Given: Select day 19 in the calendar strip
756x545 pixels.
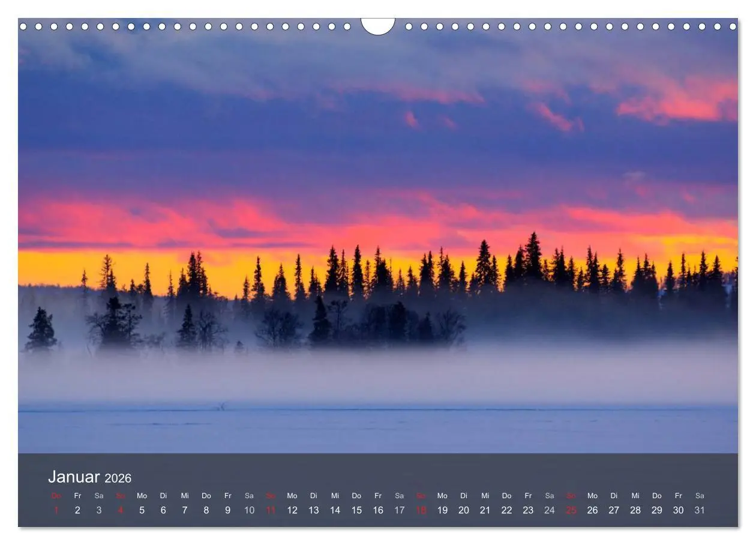Looking at the screenshot, I should tap(442, 510).
